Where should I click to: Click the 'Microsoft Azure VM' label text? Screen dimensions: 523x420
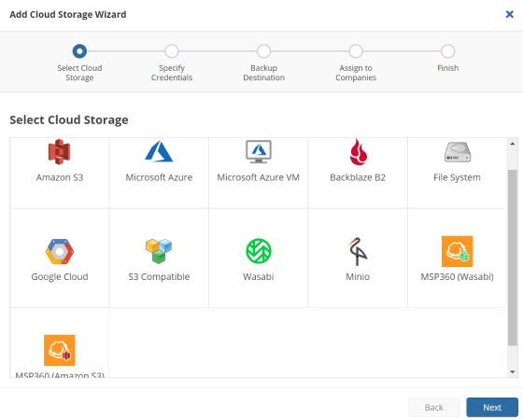[x=259, y=177]
